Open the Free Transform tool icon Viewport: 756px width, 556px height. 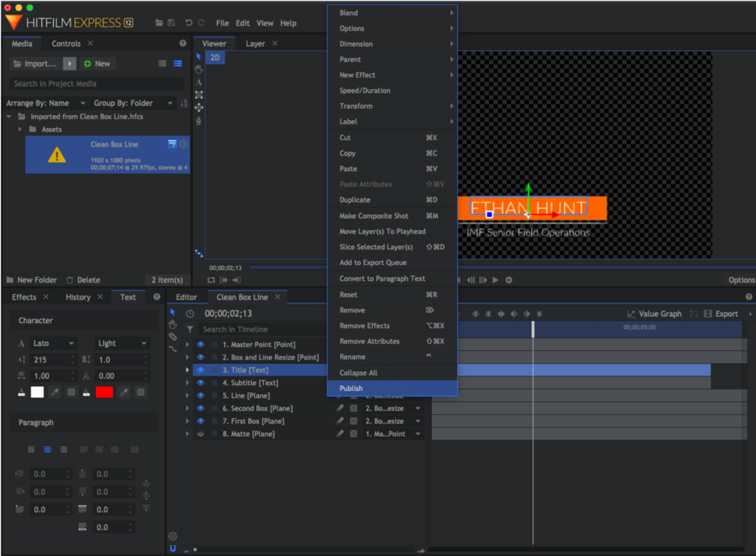(x=197, y=96)
